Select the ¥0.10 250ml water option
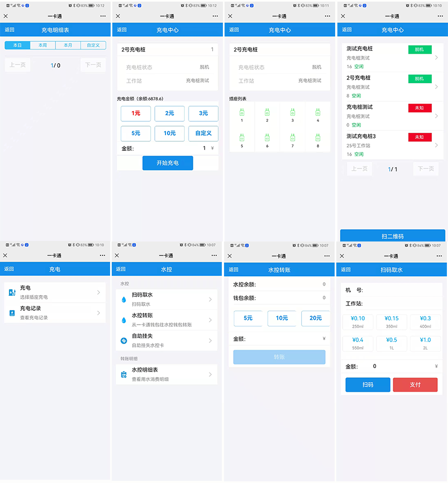The image size is (448, 483). [358, 321]
